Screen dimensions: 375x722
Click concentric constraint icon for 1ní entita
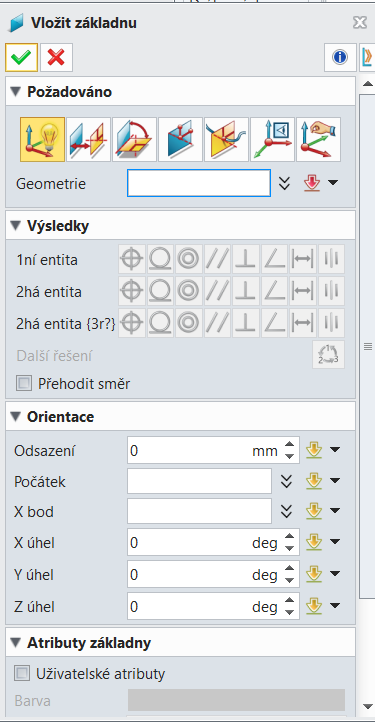coord(189,260)
